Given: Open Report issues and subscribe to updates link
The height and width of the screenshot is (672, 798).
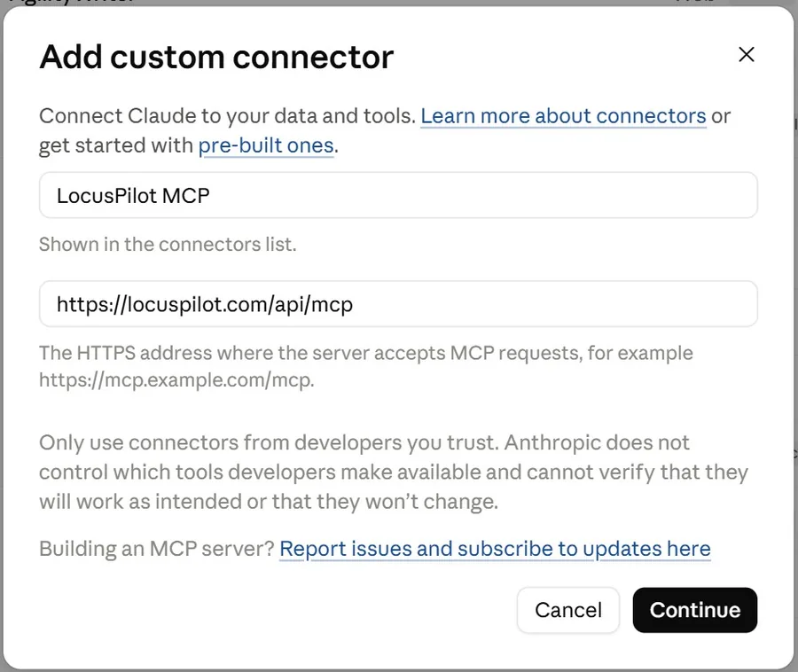Looking at the screenshot, I should [495, 549].
